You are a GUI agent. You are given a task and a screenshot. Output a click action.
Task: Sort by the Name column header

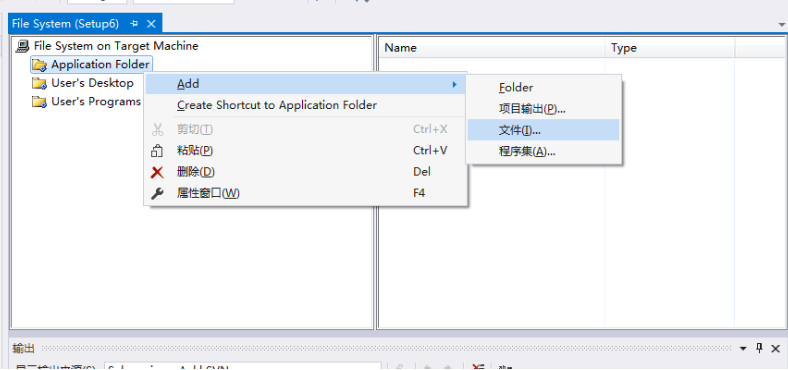(491, 48)
